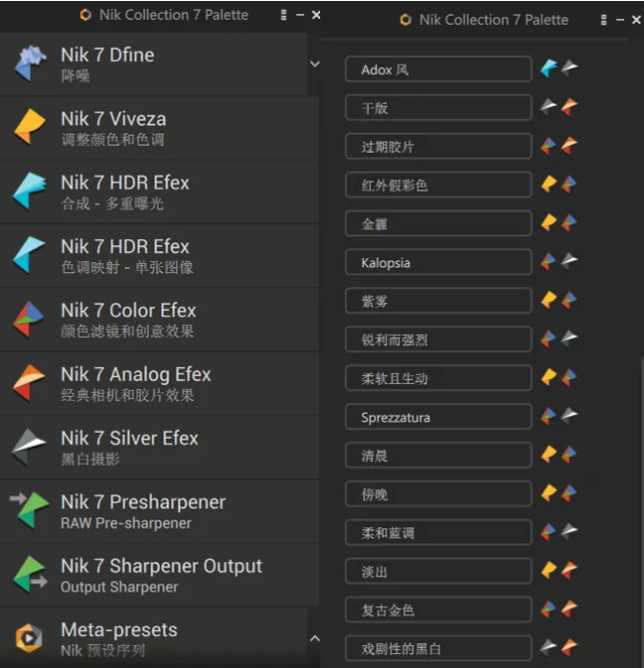Launch Nik 7 Silver Efex icon
Viewport: 644px width, 668px height.
pos(29,447)
